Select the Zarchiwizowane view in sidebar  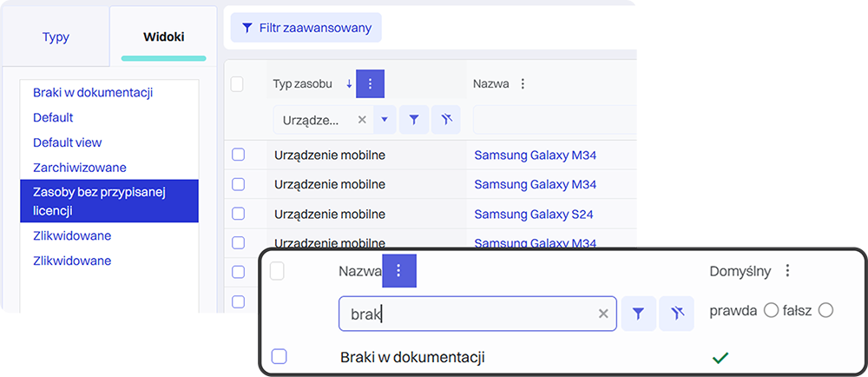pyautogui.click(x=80, y=167)
